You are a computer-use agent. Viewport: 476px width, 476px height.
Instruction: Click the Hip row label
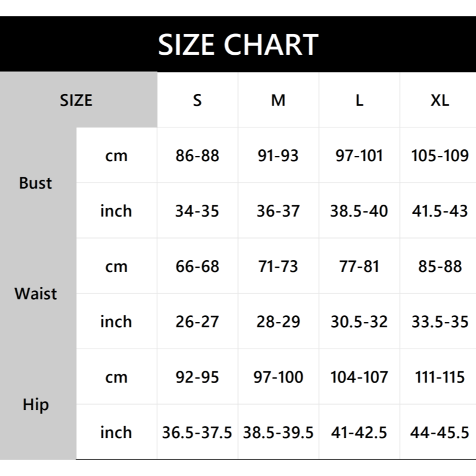[36, 405]
